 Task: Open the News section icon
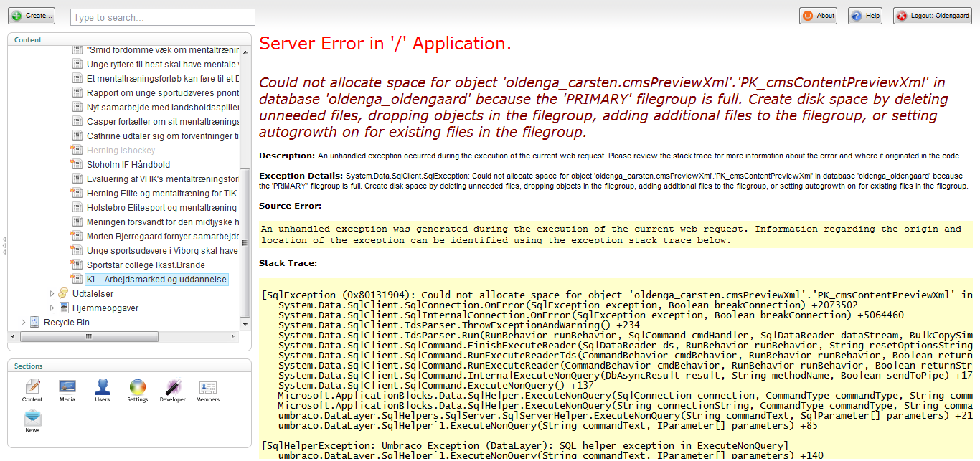32,419
